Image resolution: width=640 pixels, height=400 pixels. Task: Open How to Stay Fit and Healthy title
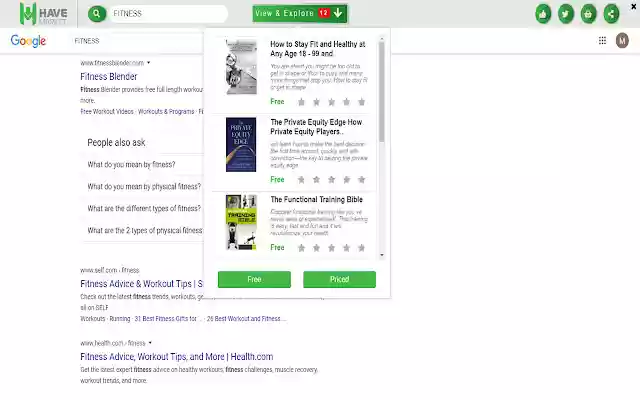[x=318, y=49]
